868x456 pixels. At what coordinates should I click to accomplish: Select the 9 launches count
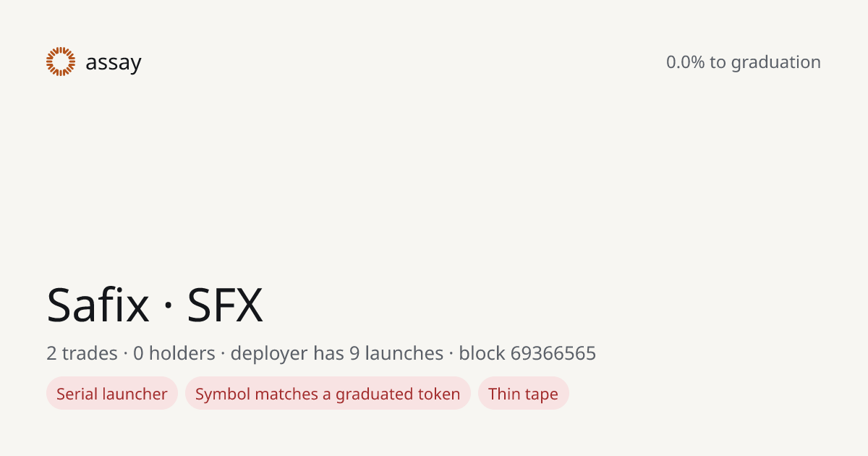pos(396,353)
